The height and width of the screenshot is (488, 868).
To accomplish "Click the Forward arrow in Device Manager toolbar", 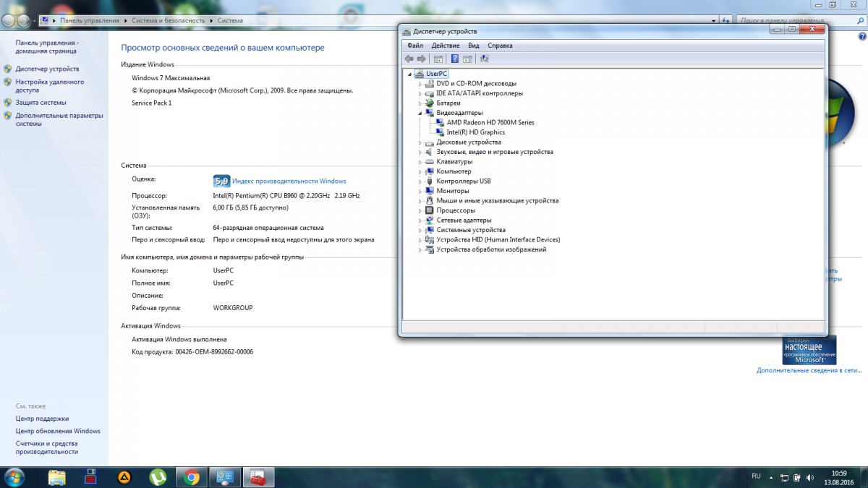I will [421, 59].
